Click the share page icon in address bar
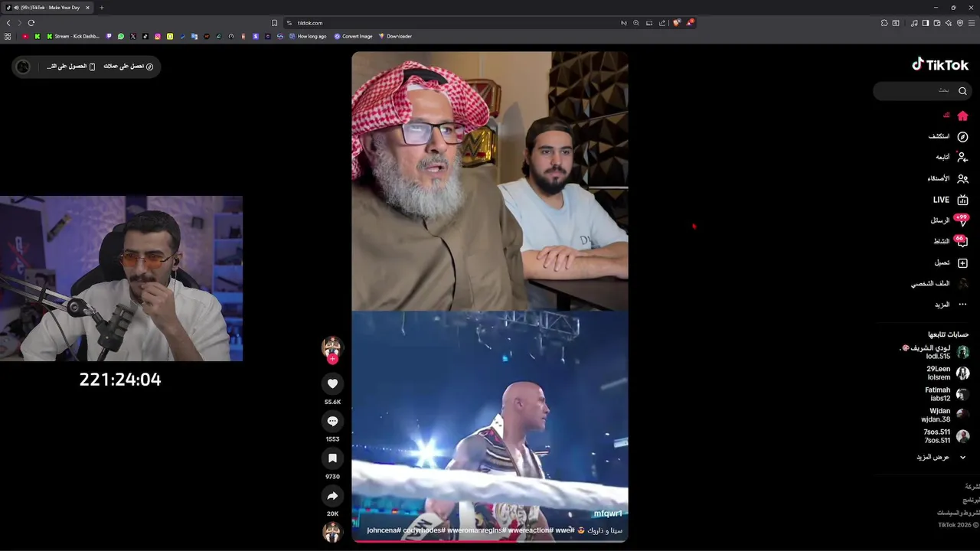Image resolution: width=980 pixels, height=551 pixels. tap(662, 23)
